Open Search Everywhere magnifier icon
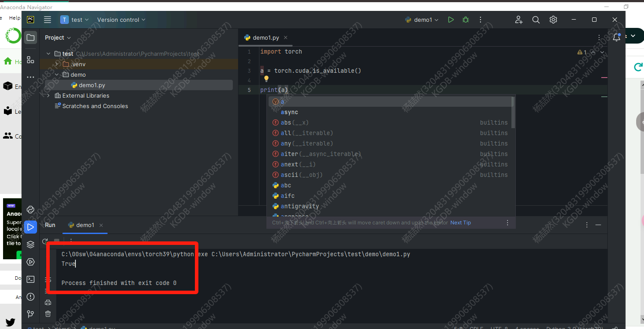Image resolution: width=644 pixels, height=329 pixels. 536,20
